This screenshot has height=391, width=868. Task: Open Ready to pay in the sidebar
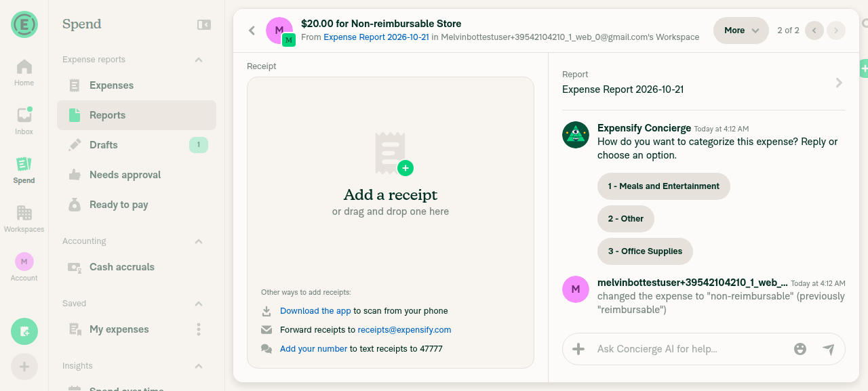(x=136, y=205)
